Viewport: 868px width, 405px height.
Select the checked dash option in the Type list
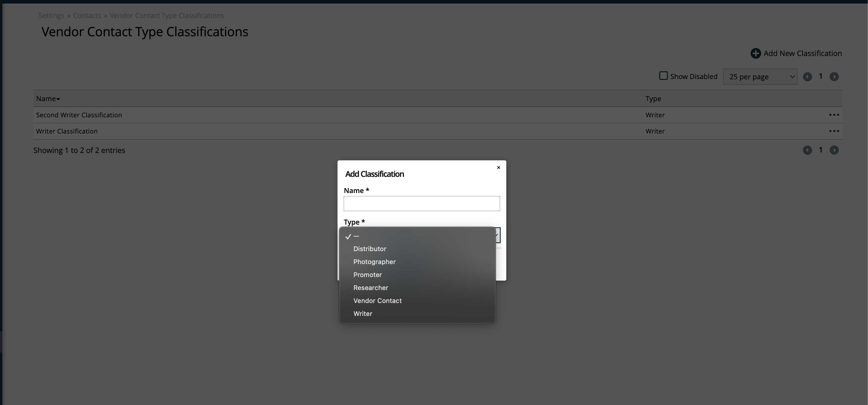[x=356, y=236]
